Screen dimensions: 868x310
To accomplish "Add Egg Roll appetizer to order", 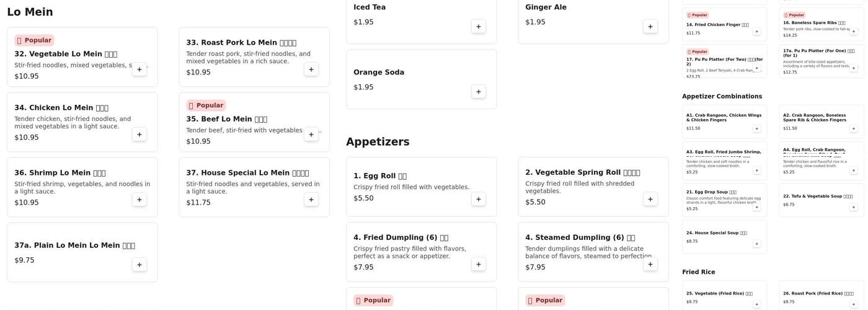I will (x=479, y=199).
